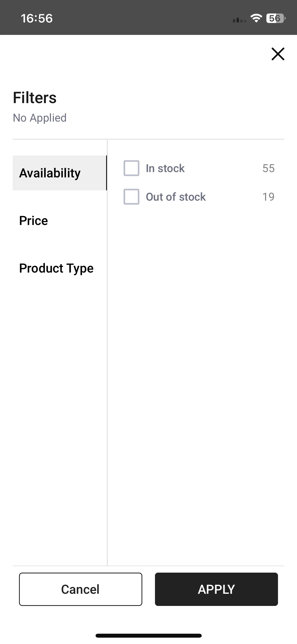Tap the Out of stock count 19

click(268, 197)
